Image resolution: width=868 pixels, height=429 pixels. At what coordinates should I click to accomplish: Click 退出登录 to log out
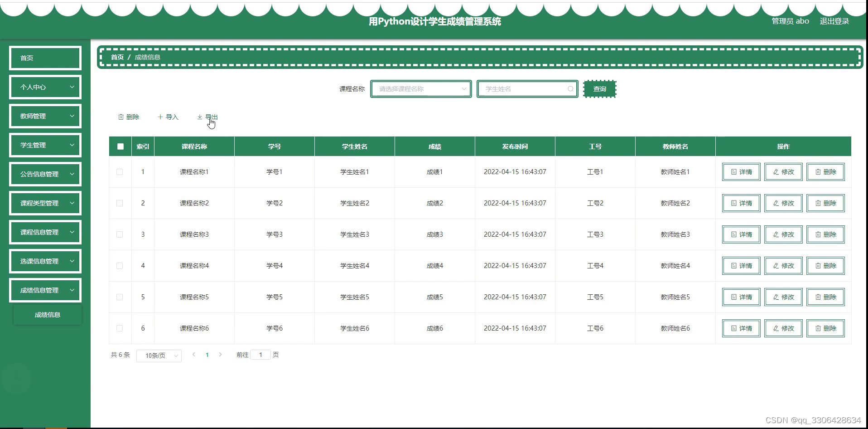[x=834, y=21]
